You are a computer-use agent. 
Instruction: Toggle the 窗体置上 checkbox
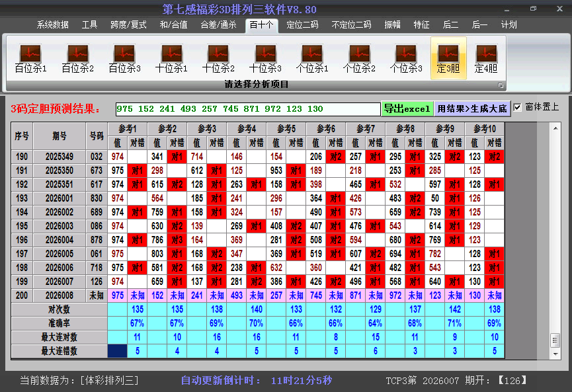[x=518, y=107]
